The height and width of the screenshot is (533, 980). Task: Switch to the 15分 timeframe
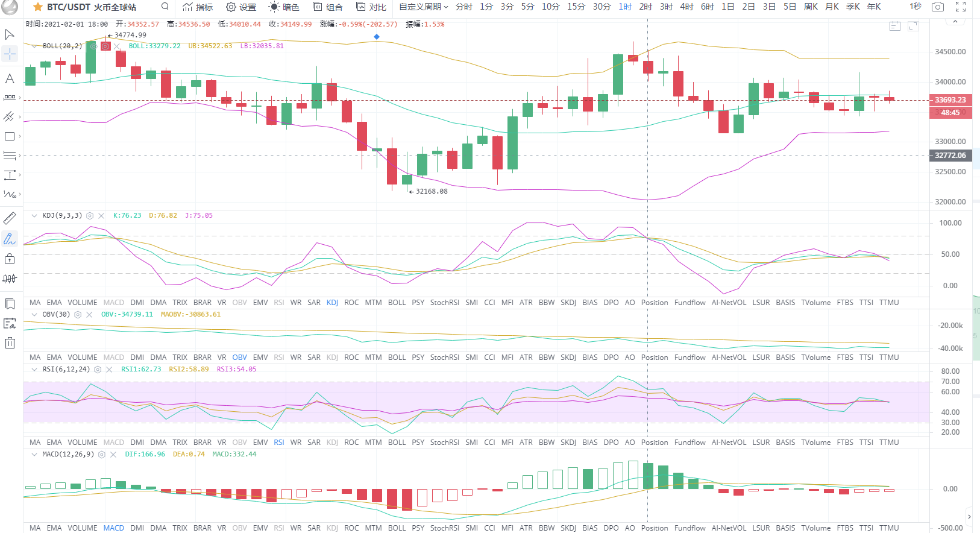click(x=576, y=7)
